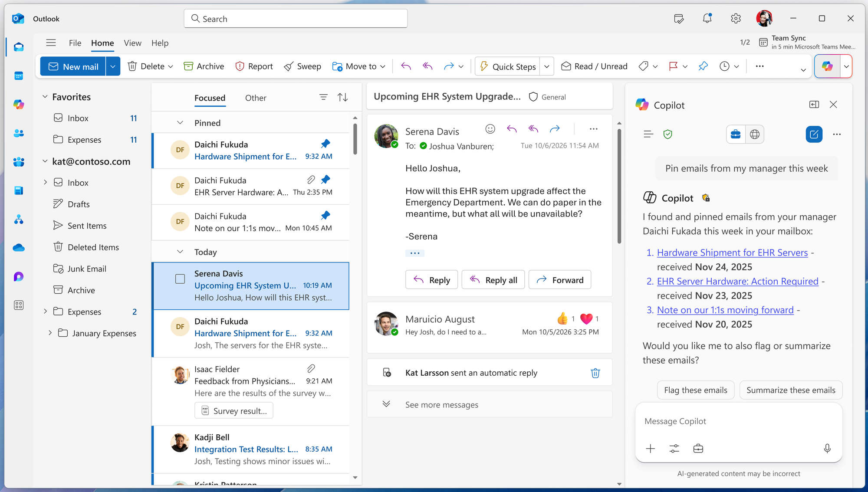
Task: Click the Flag these emails suggestion
Action: click(695, 390)
